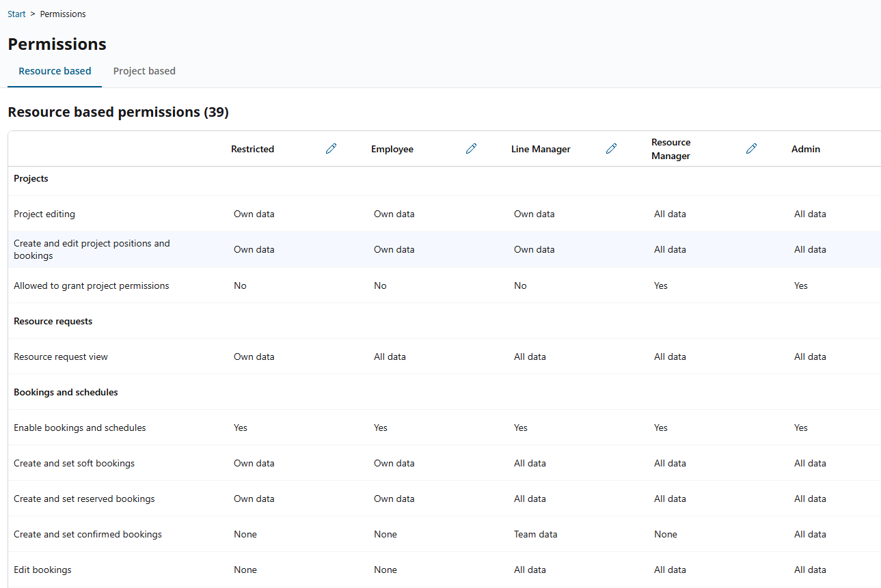Select Create and edit project positions row label
This screenshot has height=588, width=881.
point(92,249)
